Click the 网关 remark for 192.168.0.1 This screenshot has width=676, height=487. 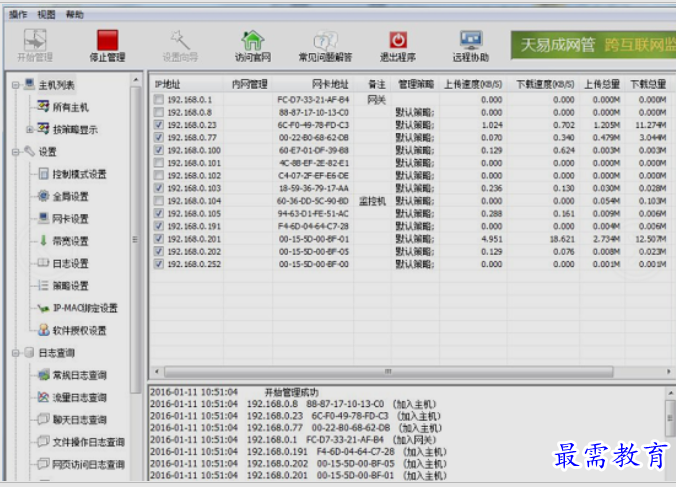tap(376, 100)
